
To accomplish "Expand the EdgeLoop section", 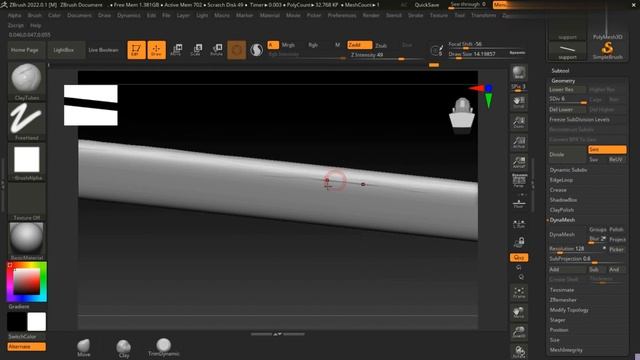I will pos(561,180).
